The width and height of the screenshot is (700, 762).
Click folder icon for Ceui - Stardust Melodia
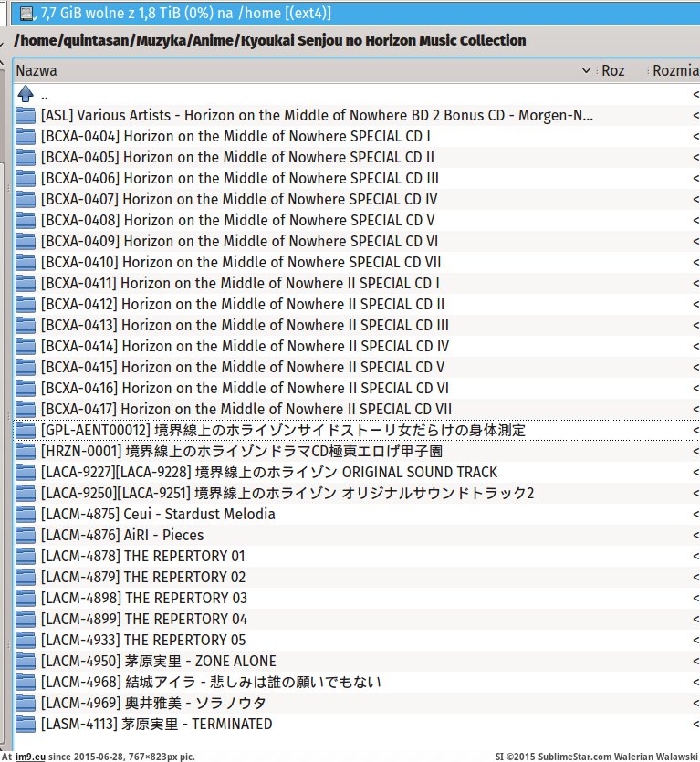(26, 514)
